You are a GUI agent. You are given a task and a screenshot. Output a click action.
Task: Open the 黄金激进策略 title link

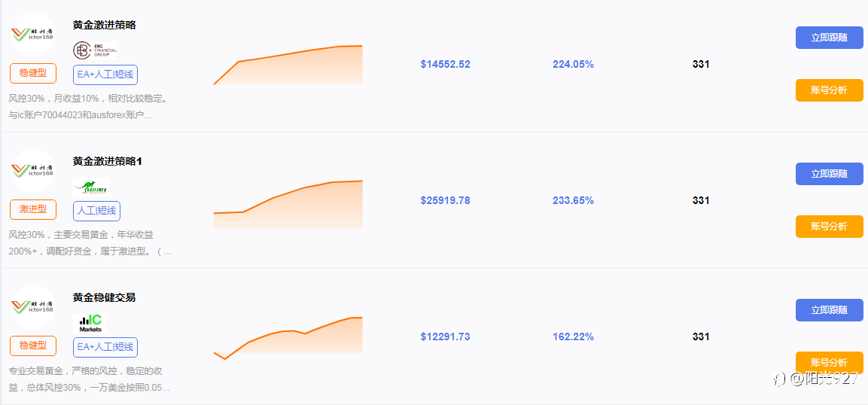(x=104, y=25)
